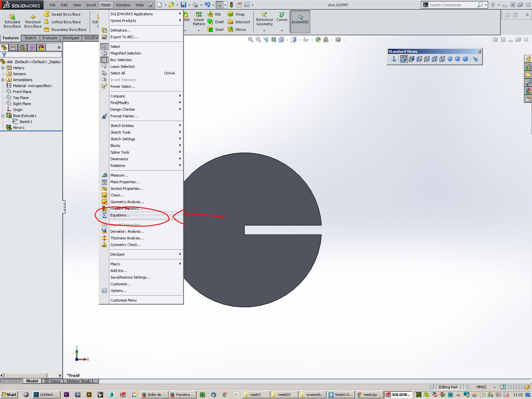Expand the Annotations tree node
Screen dimensions: 532x399
tap(3, 80)
